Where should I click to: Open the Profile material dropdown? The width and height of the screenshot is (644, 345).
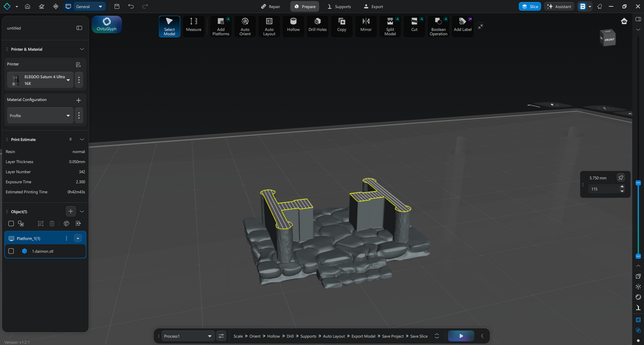[40, 116]
